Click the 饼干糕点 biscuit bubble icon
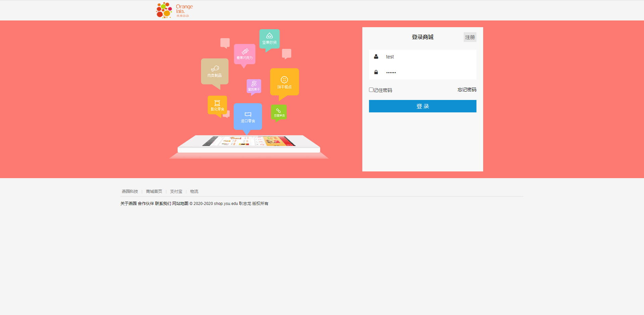 coord(284,84)
